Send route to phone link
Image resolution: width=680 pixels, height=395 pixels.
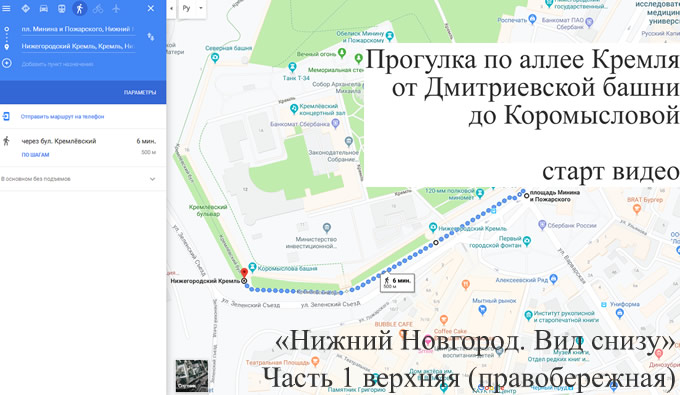coord(62,117)
